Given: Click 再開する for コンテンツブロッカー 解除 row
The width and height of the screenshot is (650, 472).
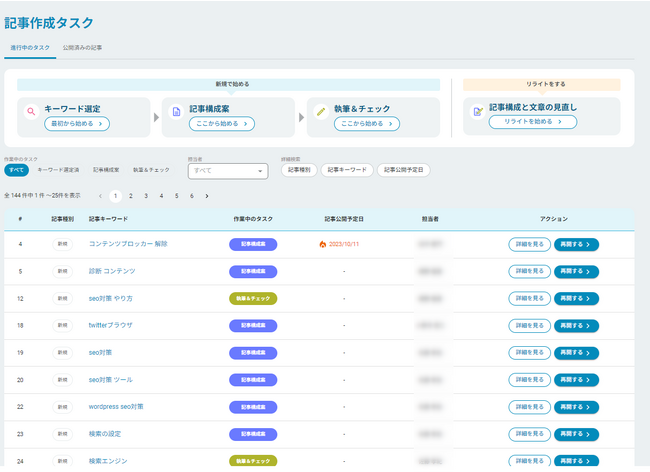Looking at the screenshot, I should (x=576, y=244).
